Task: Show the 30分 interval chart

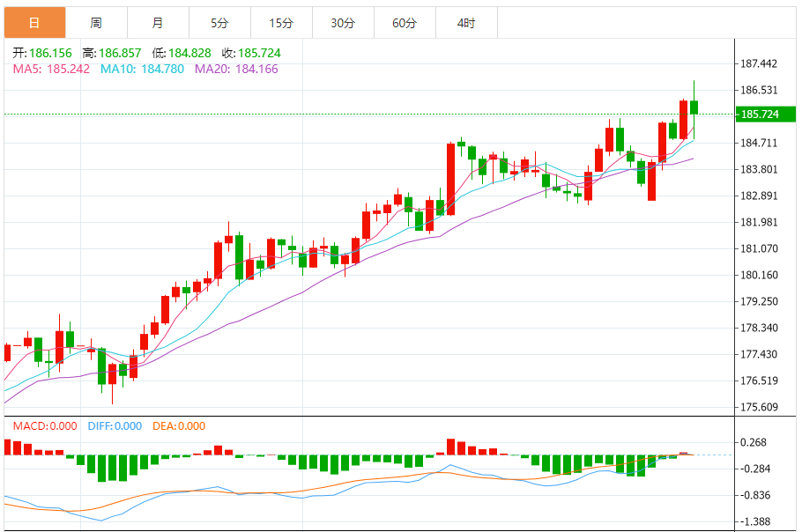Action: click(343, 23)
